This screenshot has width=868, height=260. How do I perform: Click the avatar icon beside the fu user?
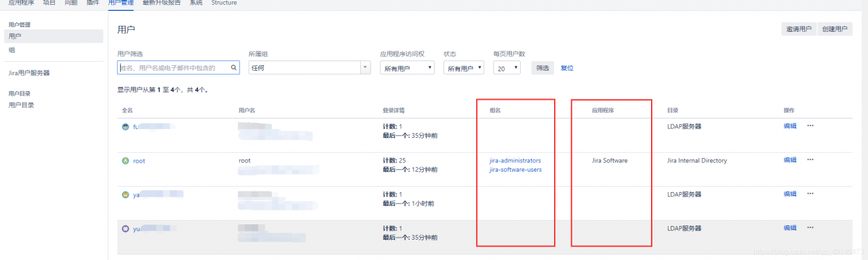pos(125,127)
